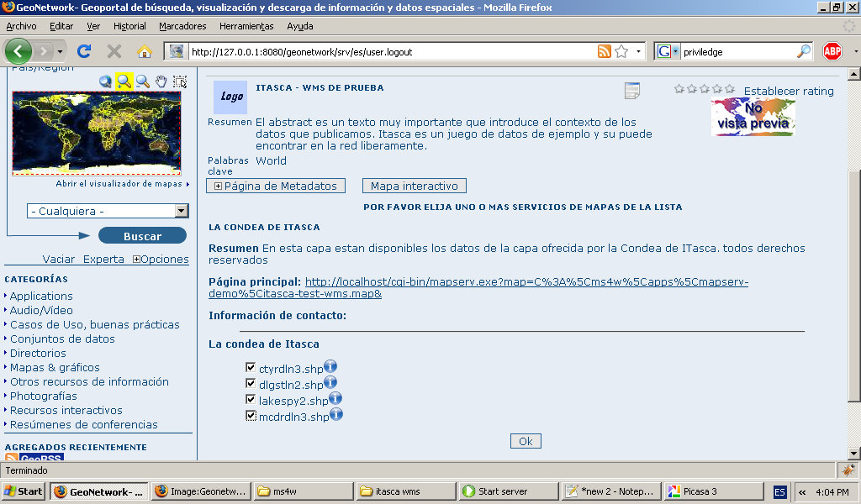Uncheck the dlgstln2.shp layer checkbox

(251, 384)
